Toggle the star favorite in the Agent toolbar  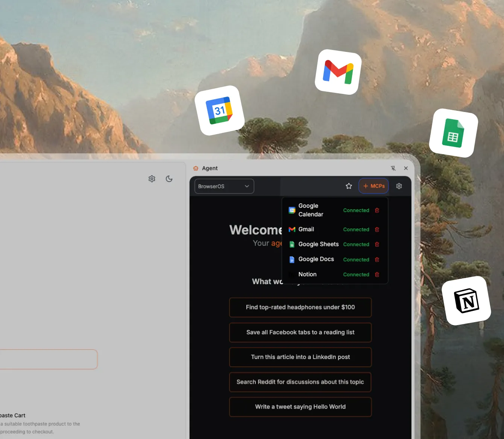pyautogui.click(x=349, y=186)
